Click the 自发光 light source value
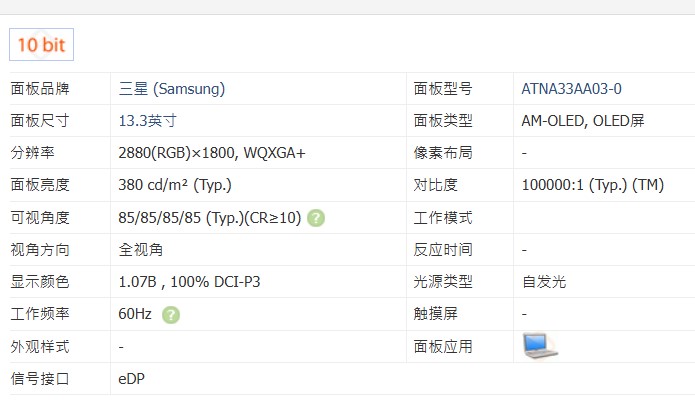Screen dimensions: 695x407 (x=544, y=282)
